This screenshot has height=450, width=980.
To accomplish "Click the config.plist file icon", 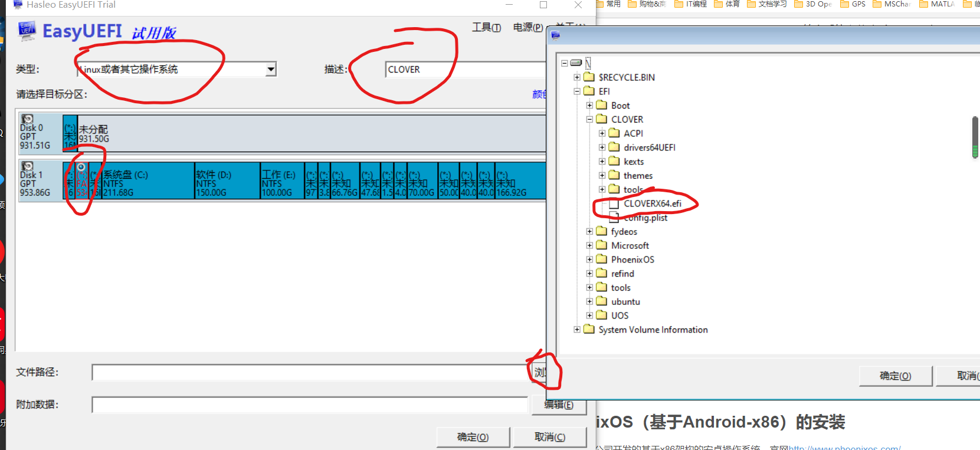I will pos(614,218).
